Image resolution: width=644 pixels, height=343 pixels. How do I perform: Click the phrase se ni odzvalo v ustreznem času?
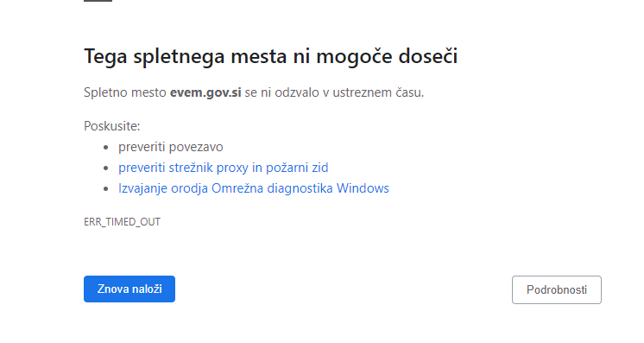pos(334,92)
